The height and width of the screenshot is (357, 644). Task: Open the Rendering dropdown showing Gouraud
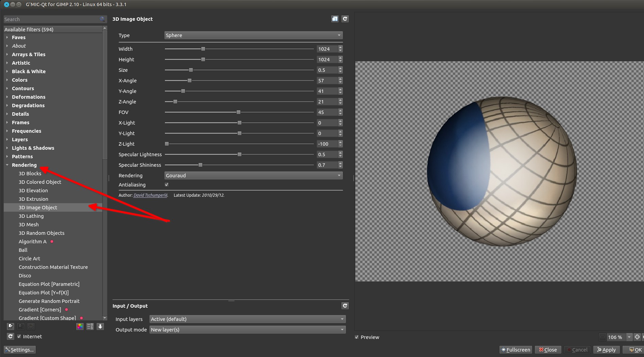(253, 176)
